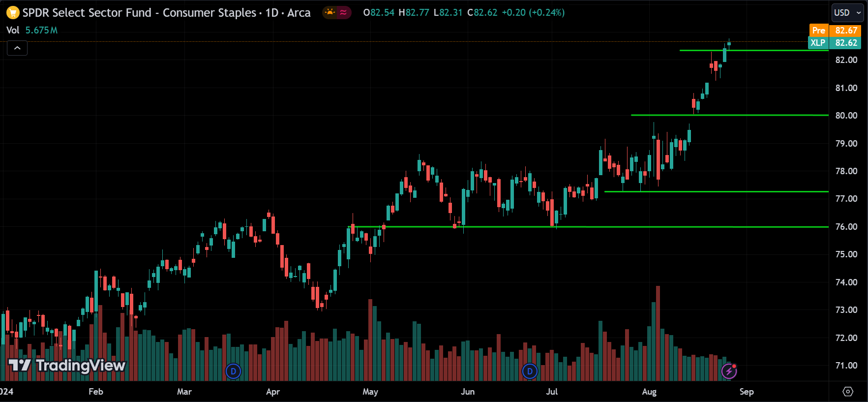Click the 79.00 price axis label

point(846,144)
